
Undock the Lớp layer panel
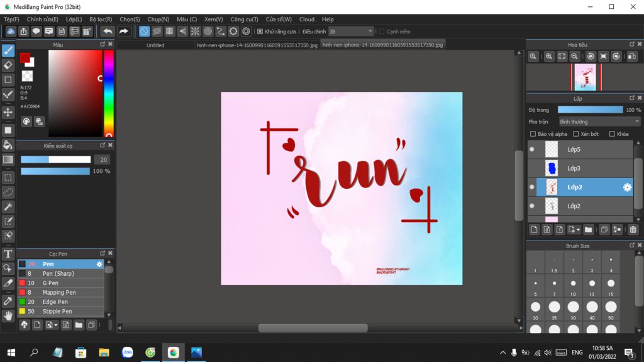[x=632, y=98]
